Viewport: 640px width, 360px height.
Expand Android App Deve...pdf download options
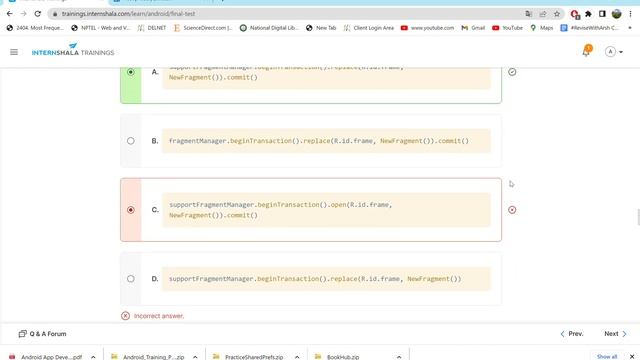(93, 357)
